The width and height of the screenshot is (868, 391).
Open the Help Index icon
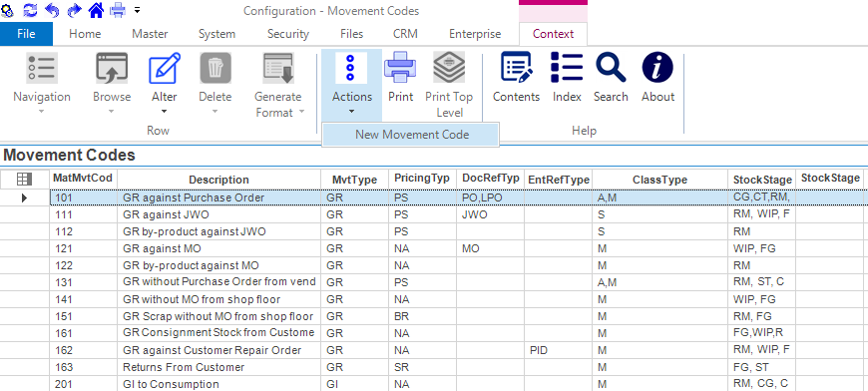pos(567,68)
